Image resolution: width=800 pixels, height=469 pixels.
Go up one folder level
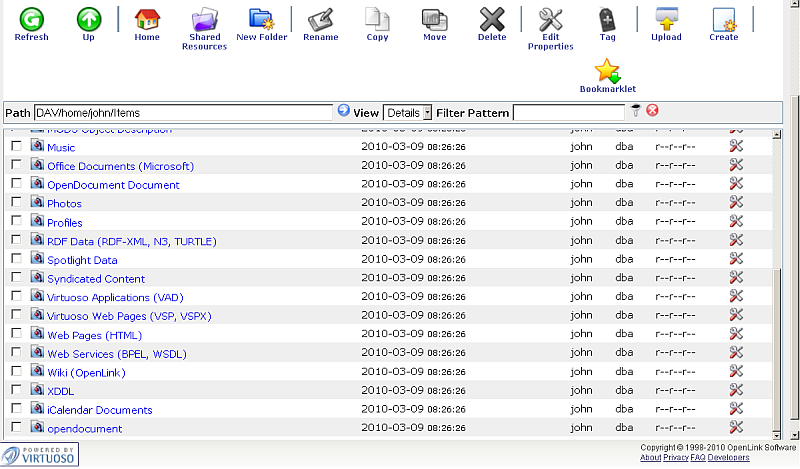pyautogui.click(x=89, y=19)
